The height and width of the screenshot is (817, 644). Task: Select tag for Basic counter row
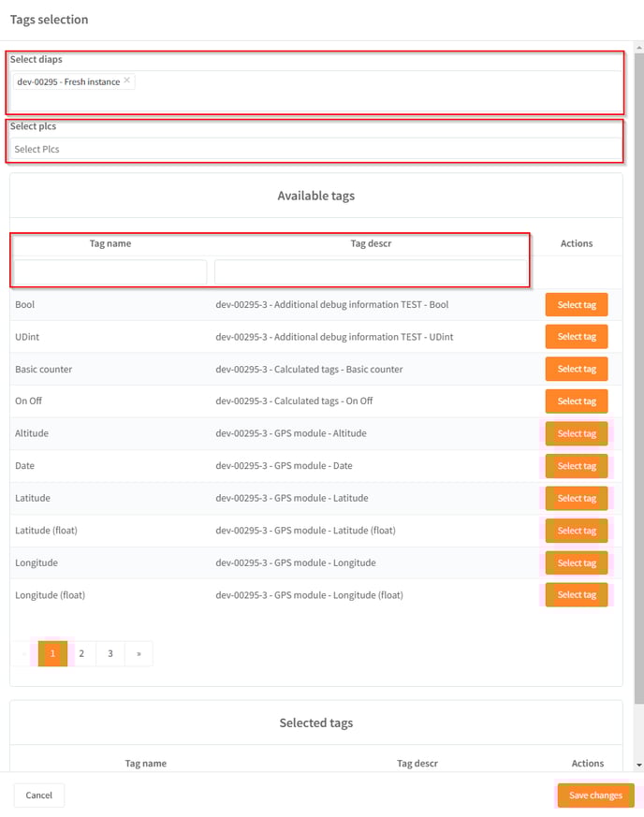pyautogui.click(x=577, y=369)
